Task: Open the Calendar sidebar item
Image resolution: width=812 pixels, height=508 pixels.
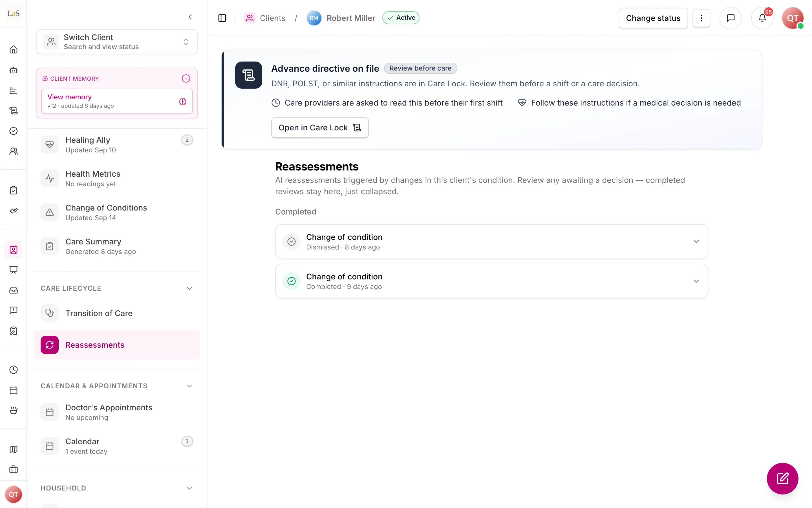Action: 117,446
